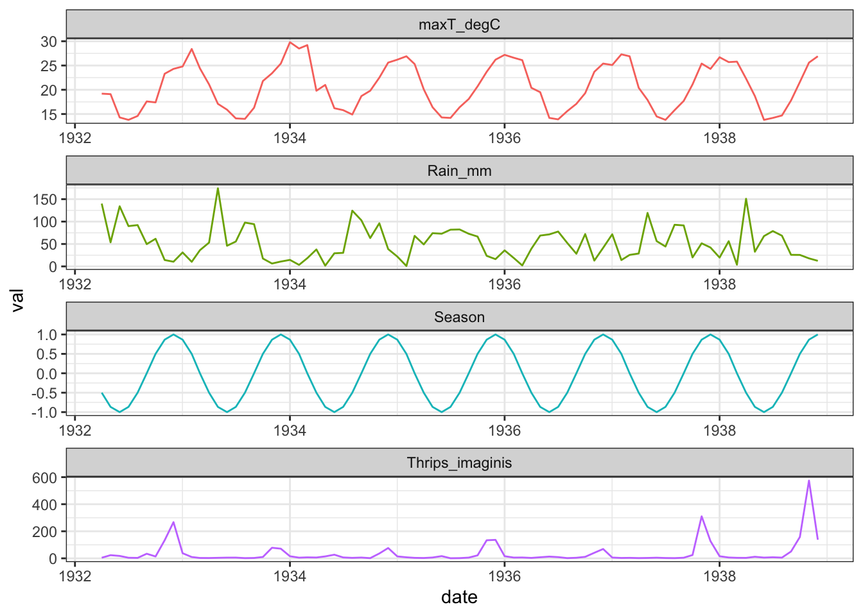Click the highest green rainfall peak in 1933
Viewport: 863px width, 616px height.
coord(218,189)
